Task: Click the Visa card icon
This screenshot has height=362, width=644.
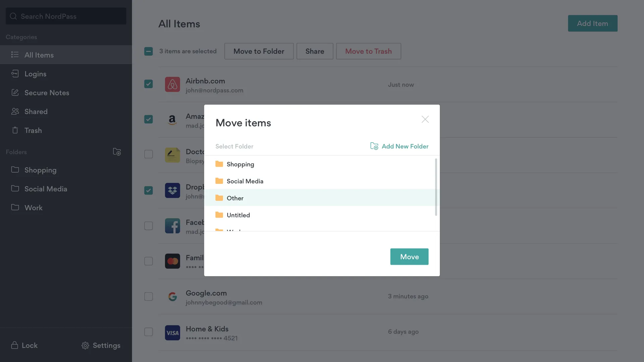Action: 172,333
